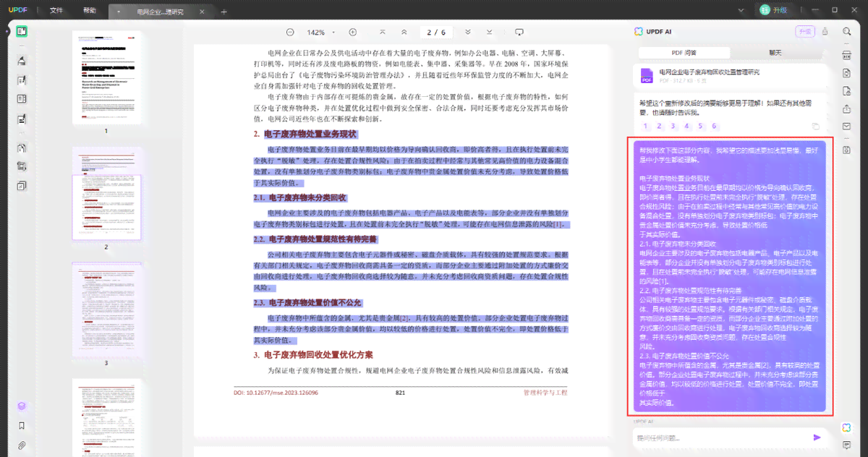Image resolution: width=868 pixels, height=457 pixels.
Task: Open page reference 5 link
Action: tap(700, 126)
